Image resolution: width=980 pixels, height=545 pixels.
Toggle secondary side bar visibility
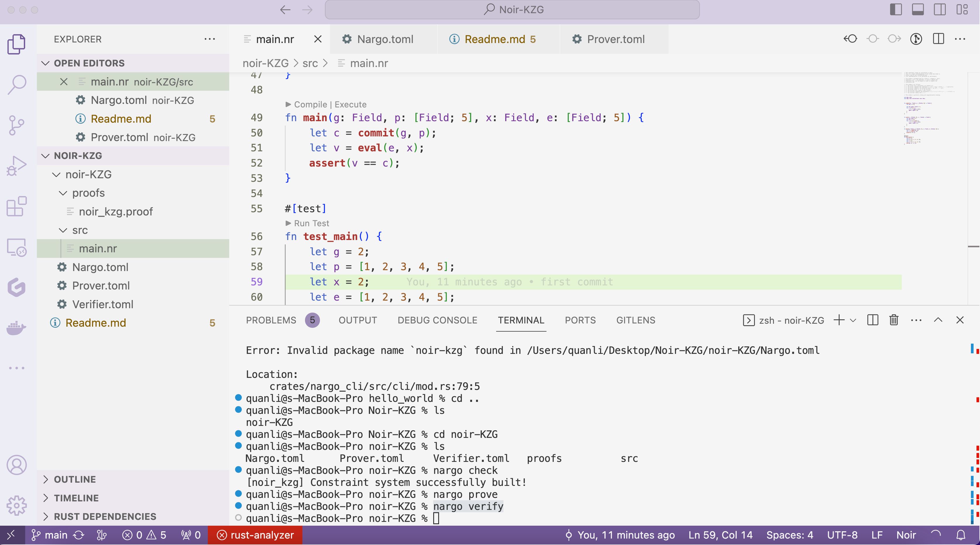click(939, 9)
